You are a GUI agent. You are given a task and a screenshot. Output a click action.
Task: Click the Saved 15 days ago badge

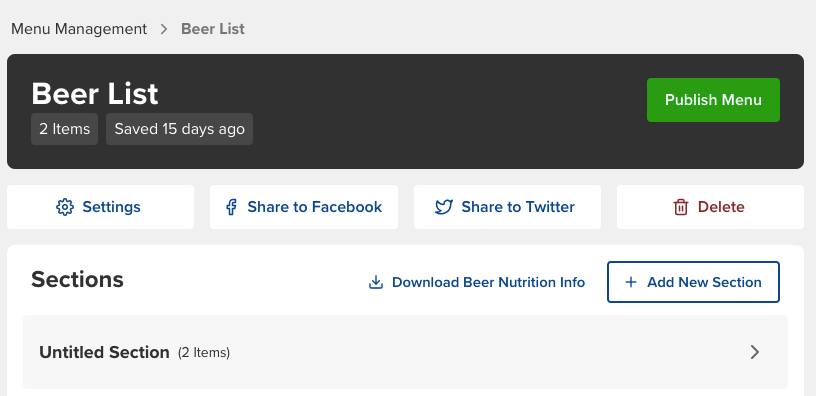pyautogui.click(x=180, y=129)
